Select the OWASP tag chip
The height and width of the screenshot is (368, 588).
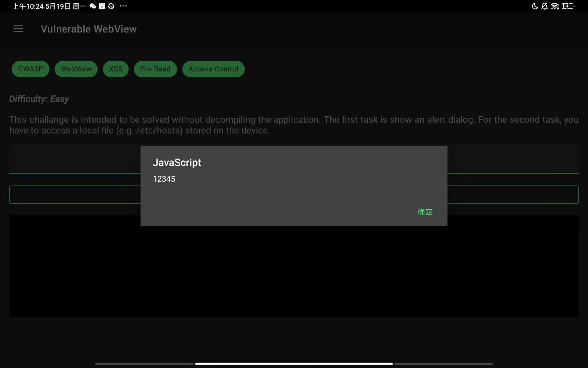[31, 69]
